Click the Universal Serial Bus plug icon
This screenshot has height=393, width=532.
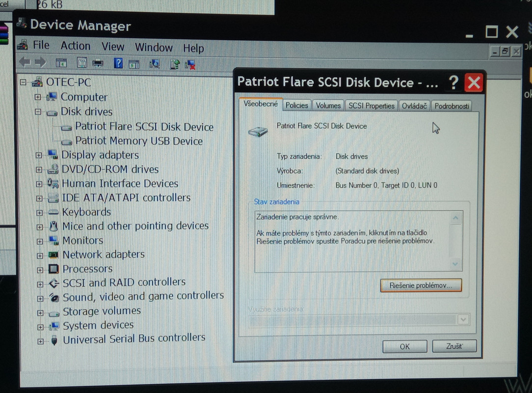54,340
